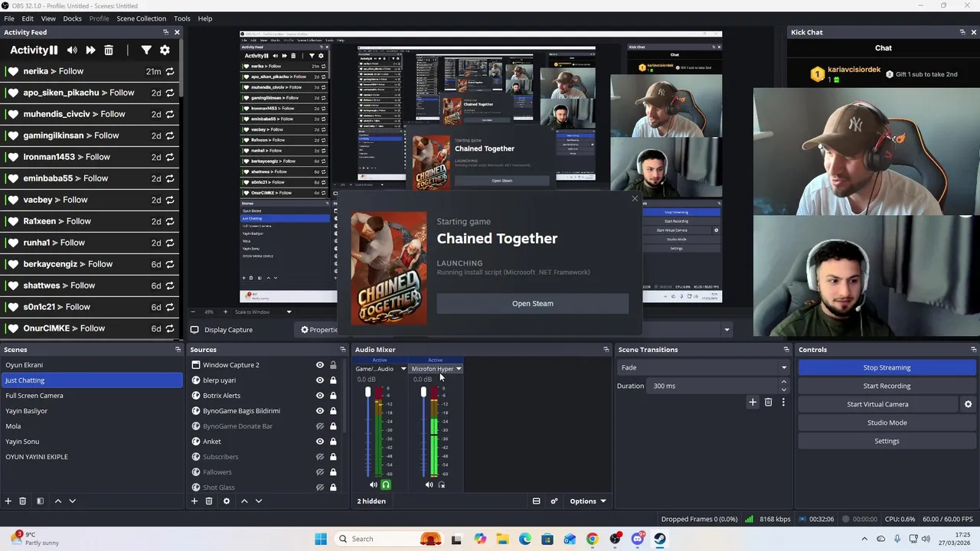Skip the current alert in Activity Feed
The width and height of the screenshot is (980, 551).
[90, 50]
